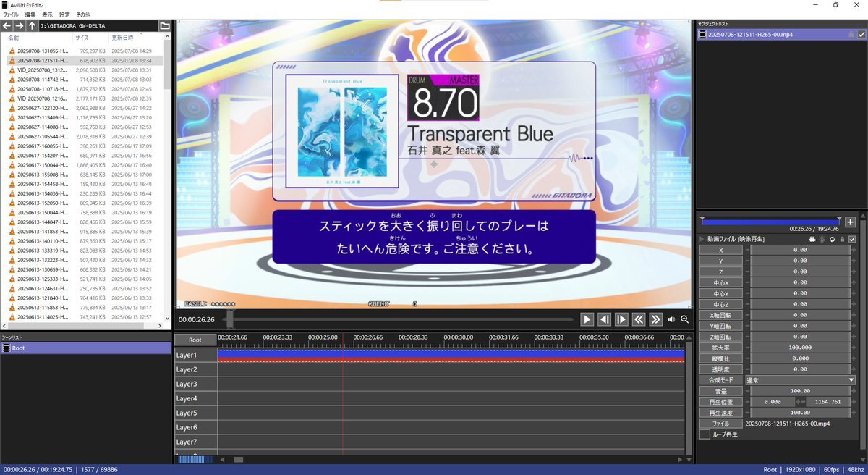Click the blue object range bar in properties
This screenshot has height=475, width=868.
click(x=770, y=222)
